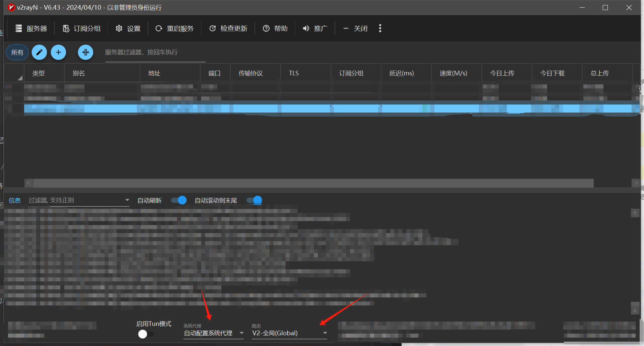Turn off 自动滚动到末尾 switch
This screenshot has height=346, width=644.
click(254, 200)
